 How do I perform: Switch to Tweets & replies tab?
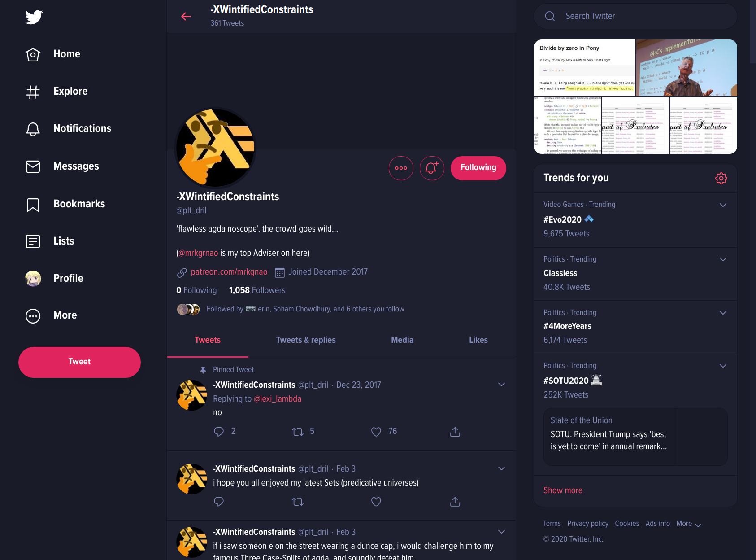pyautogui.click(x=306, y=340)
